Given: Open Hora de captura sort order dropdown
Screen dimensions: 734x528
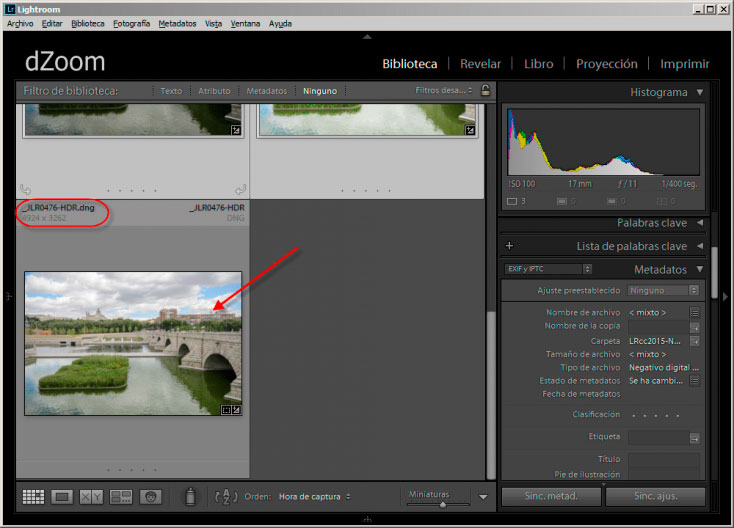Looking at the screenshot, I should coord(314,497).
